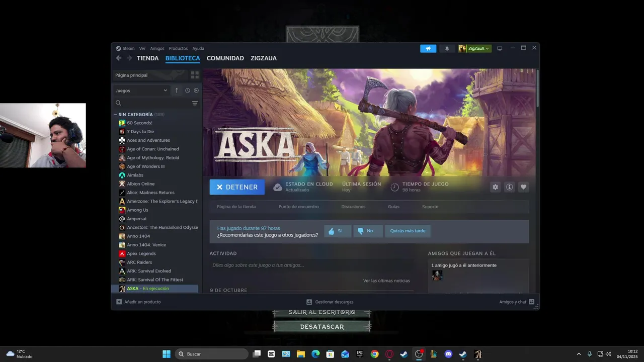This screenshot has width=644, height=362.
Task: Open the Windows Start menu
Action: click(x=166, y=354)
